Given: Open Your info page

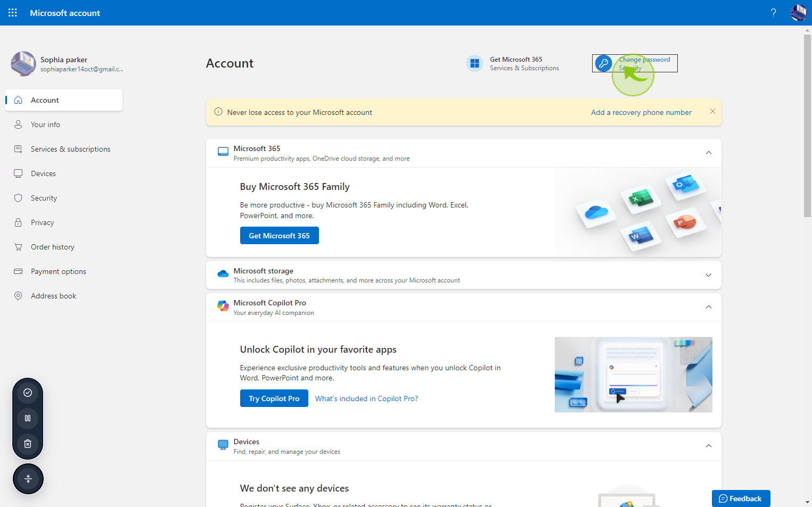Looking at the screenshot, I should coord(64,124).
